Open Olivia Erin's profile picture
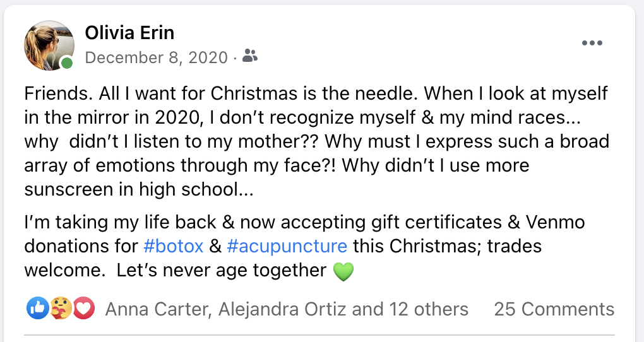Image resolution: width=644 pixels, height=342 pixels. pos(48,45)
